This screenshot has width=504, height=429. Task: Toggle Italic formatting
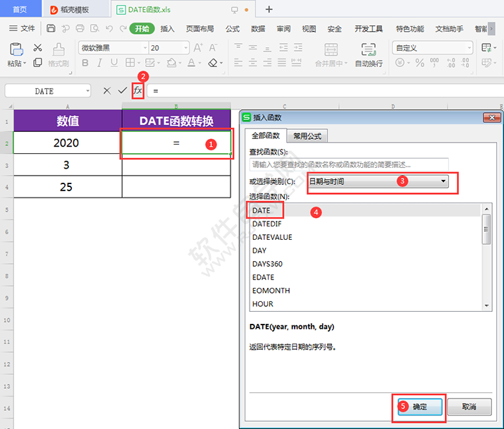[x=99, y=63]
